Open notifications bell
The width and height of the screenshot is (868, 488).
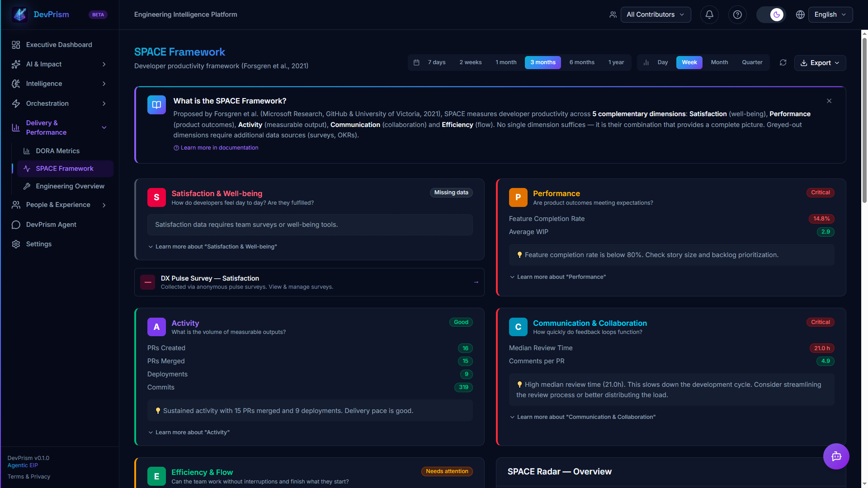[709, 14]
